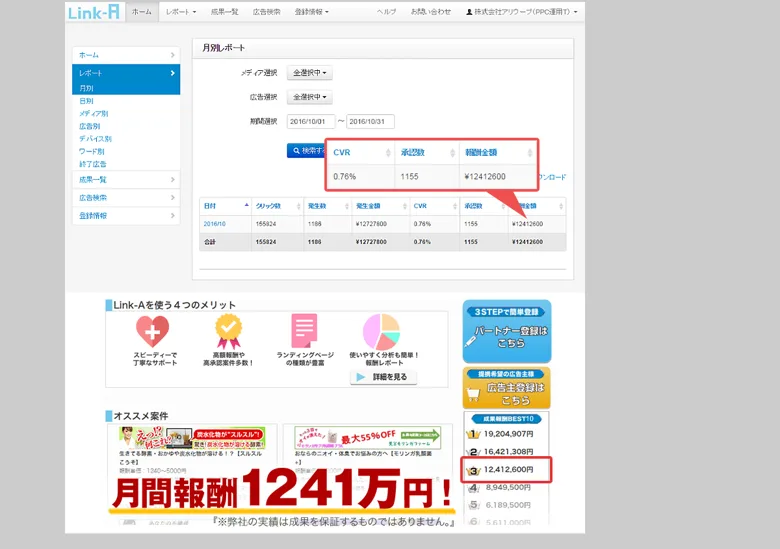Screen dimensions: 780x549
Task: Click the sort arrows in the クリック数 column
Action: [x=298, y=206]
